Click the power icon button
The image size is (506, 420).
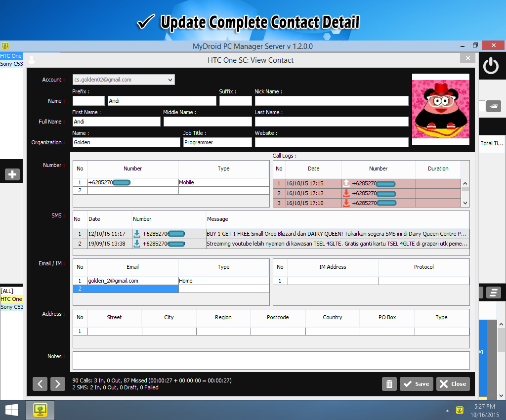click(x=490, y=66)
